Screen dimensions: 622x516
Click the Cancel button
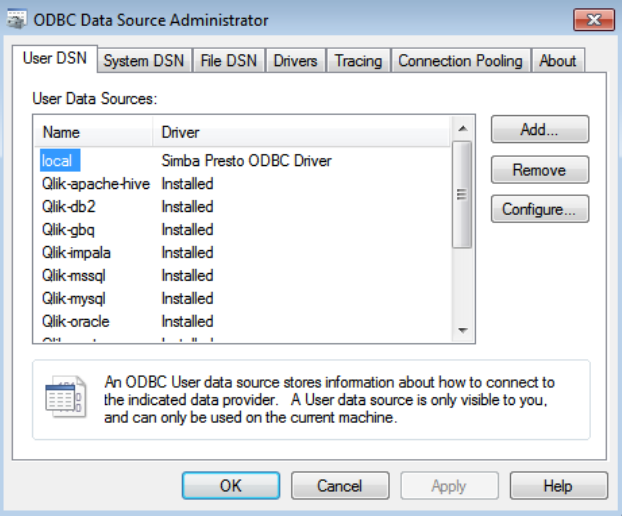pos(340,485)
